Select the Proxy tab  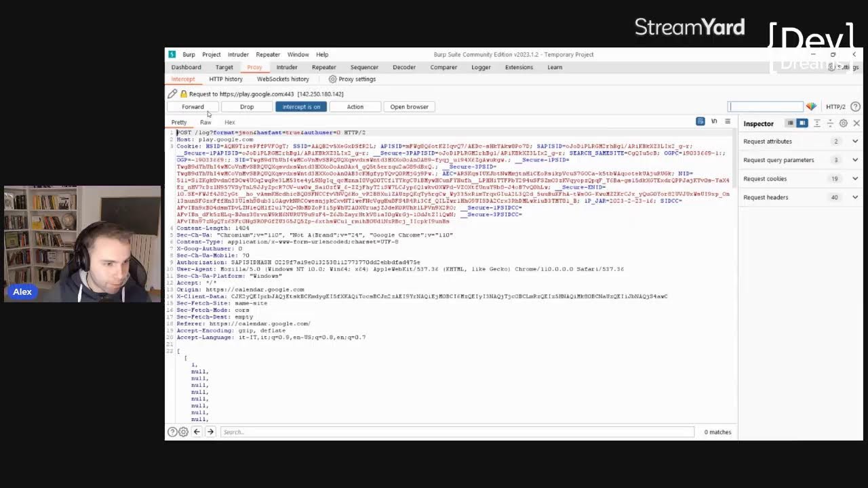[254, 67]
